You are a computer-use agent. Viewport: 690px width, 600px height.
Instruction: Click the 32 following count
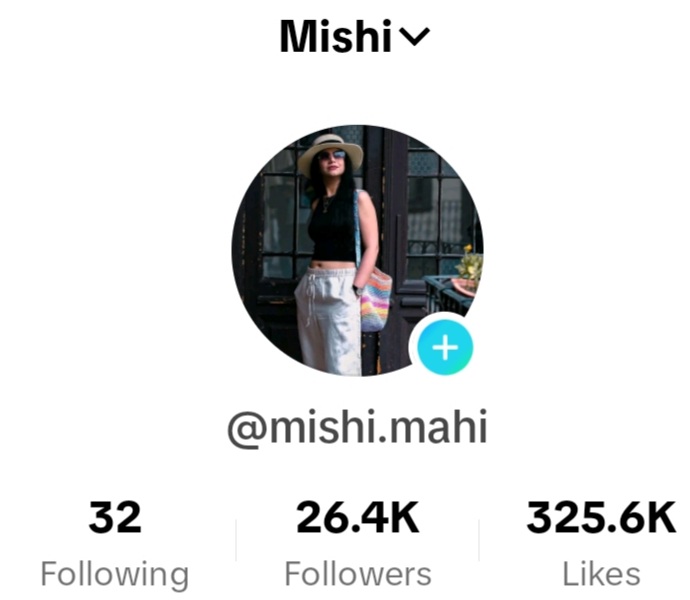115,517
